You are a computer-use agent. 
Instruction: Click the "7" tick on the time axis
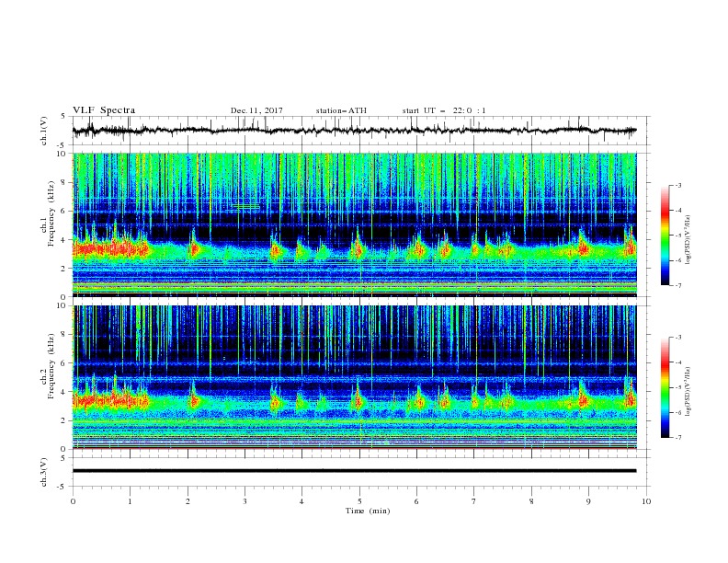tap(474, 501)
